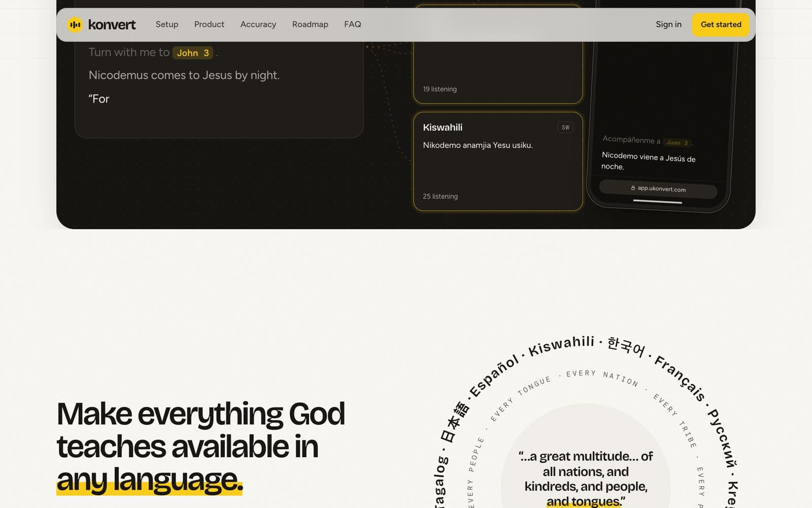Click the Français label on the ring

(680, 378)
